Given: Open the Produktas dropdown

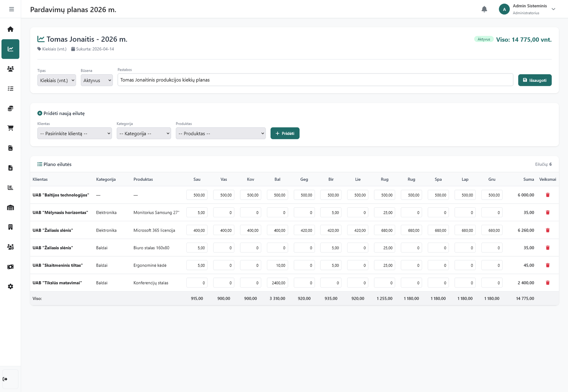Looking at the screenshot, I should pos(220,134).
